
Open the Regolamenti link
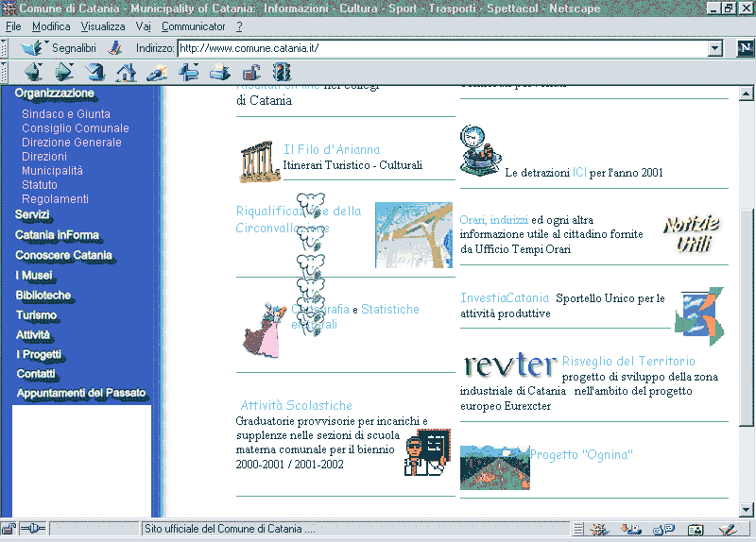(x=55, y=199)
